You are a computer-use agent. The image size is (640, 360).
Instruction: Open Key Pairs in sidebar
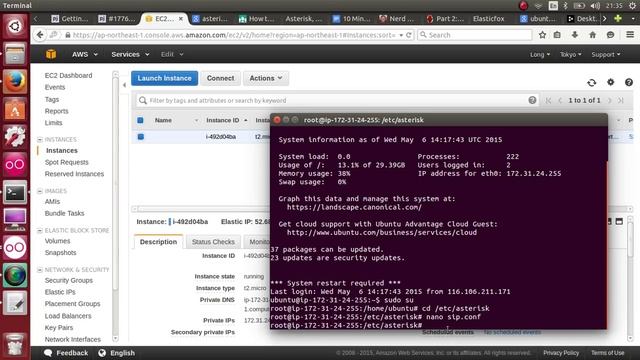[x=59, y=327]
